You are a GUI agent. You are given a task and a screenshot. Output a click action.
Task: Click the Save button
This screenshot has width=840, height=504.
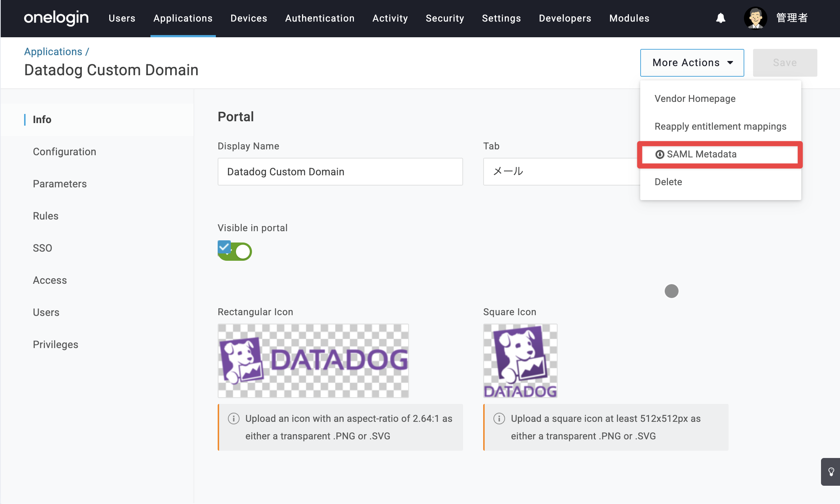785,63
